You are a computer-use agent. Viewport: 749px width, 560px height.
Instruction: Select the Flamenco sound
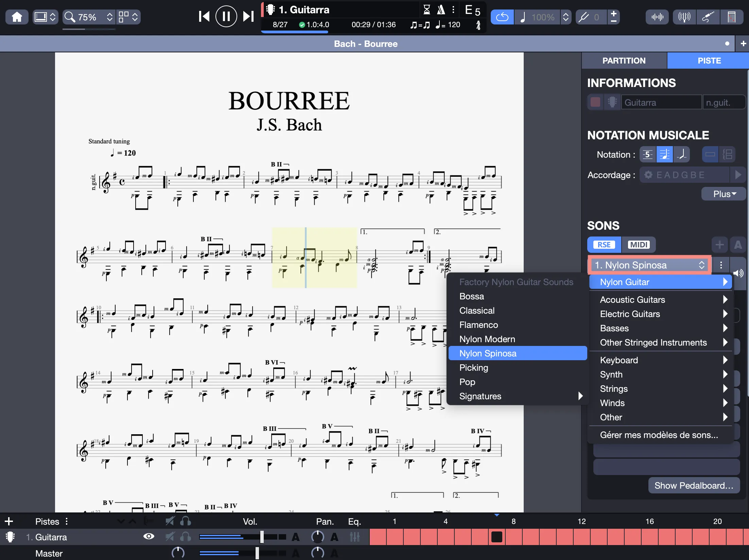click(518, 325)
